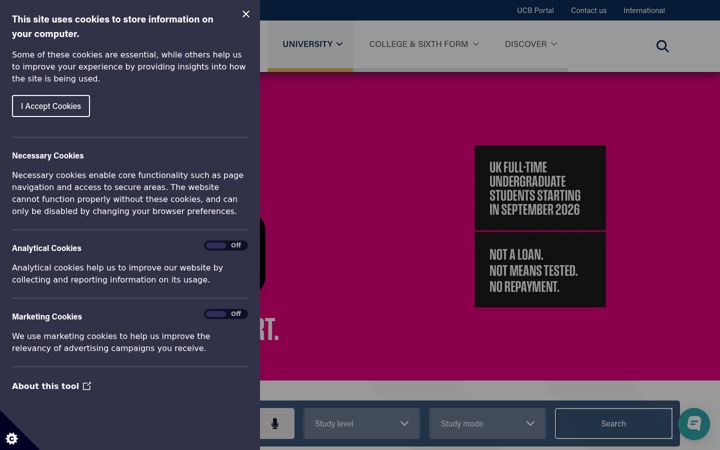This screenshot has width=720, height=450.
Task: Open the Study mode dropdown
Action: (x=487, y=423)
